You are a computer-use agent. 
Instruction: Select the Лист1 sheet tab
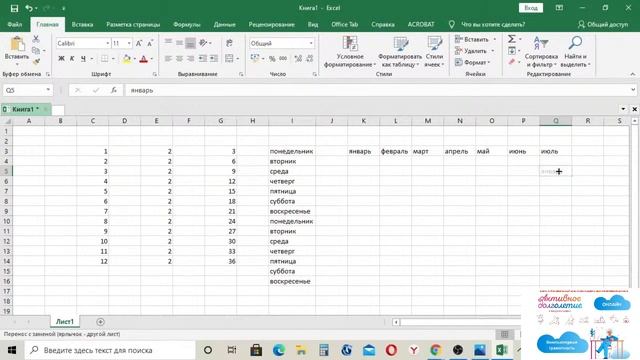click(x=65, y=322)
